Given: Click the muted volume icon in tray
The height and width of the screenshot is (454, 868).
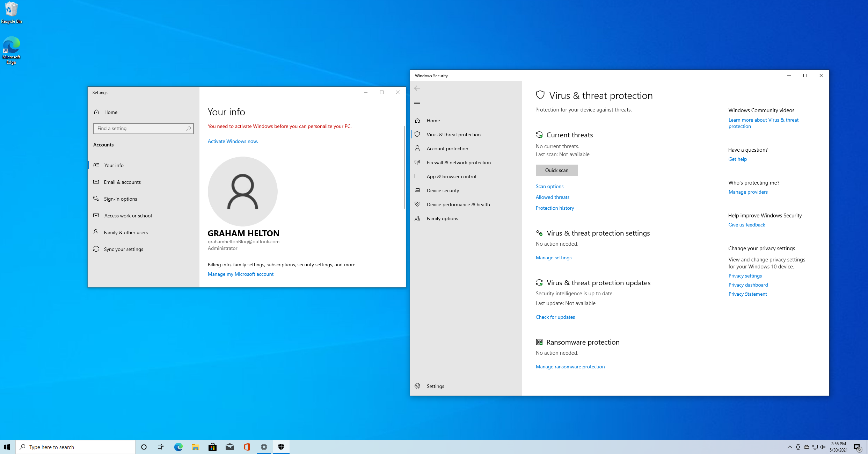Looking at the screenshot, I should point(823,447).
